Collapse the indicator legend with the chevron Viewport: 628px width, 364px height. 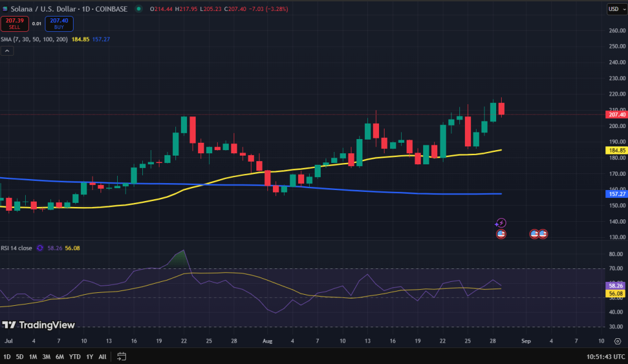point(7,51)
